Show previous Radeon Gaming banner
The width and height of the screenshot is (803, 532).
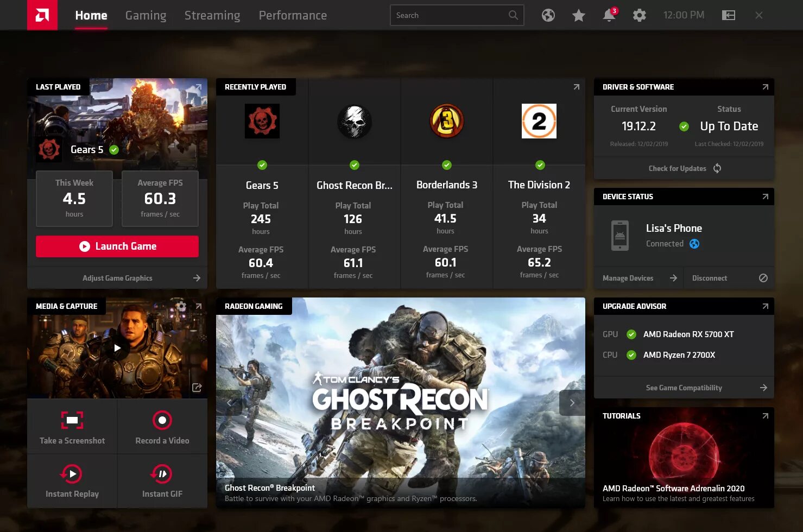pyautogui.click(x=229, y=403)
